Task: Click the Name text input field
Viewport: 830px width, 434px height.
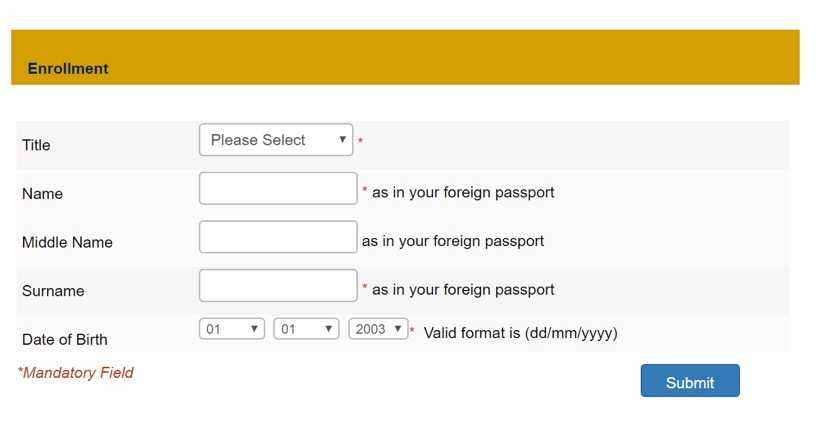Action: (x=278, y=188)
